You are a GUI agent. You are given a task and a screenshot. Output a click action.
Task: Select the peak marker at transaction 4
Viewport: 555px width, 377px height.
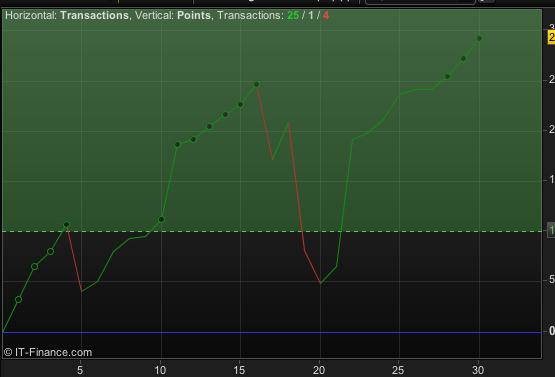tap(66, 224)
